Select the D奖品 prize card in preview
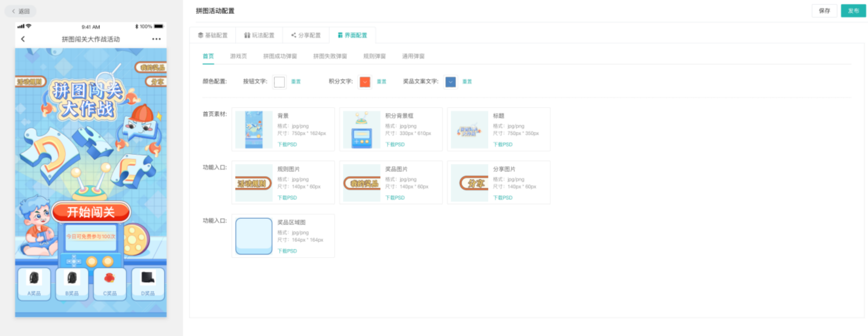 click(148, 284)
